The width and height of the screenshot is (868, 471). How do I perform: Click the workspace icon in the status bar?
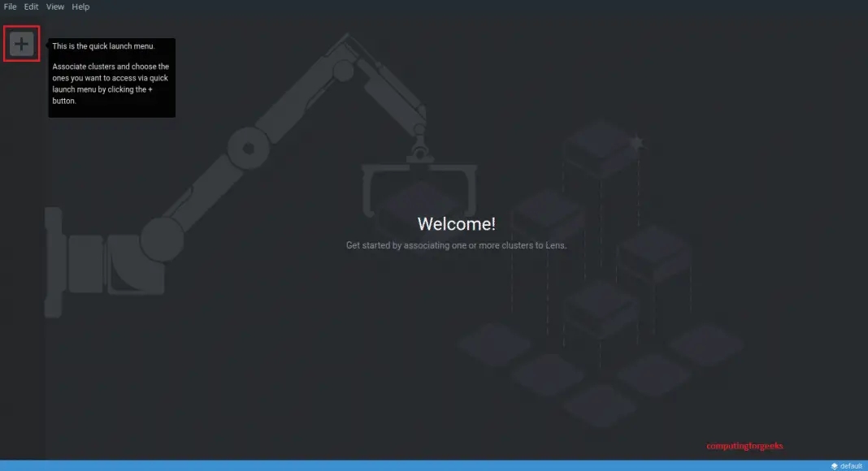pyautogui.click(x=834, y=466)
